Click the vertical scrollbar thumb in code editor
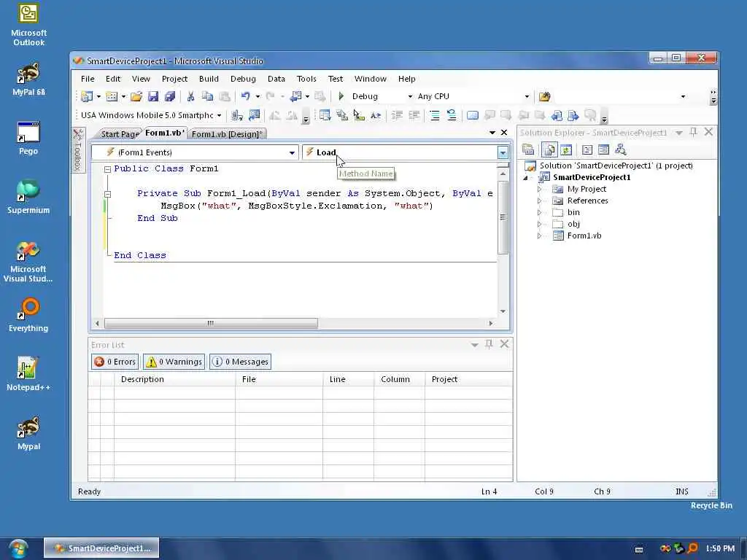Screen dimensions: 747x560 [x=503, y=217]
